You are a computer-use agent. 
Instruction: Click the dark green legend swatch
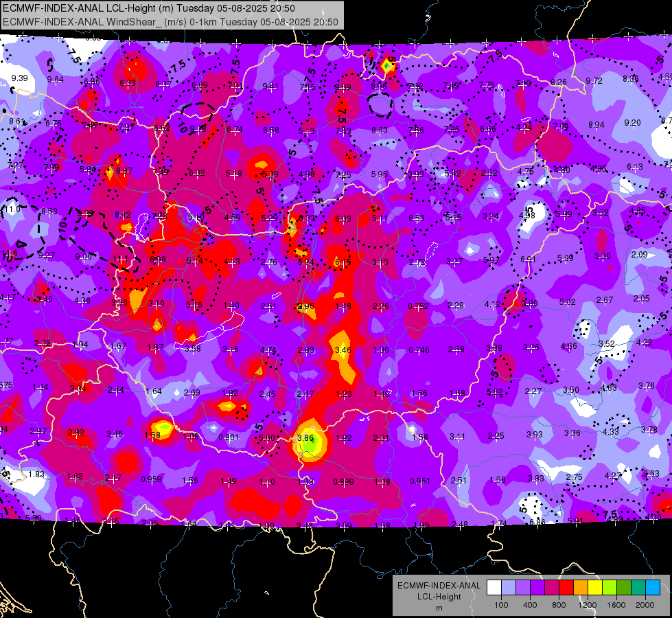[x=624, y=587]
